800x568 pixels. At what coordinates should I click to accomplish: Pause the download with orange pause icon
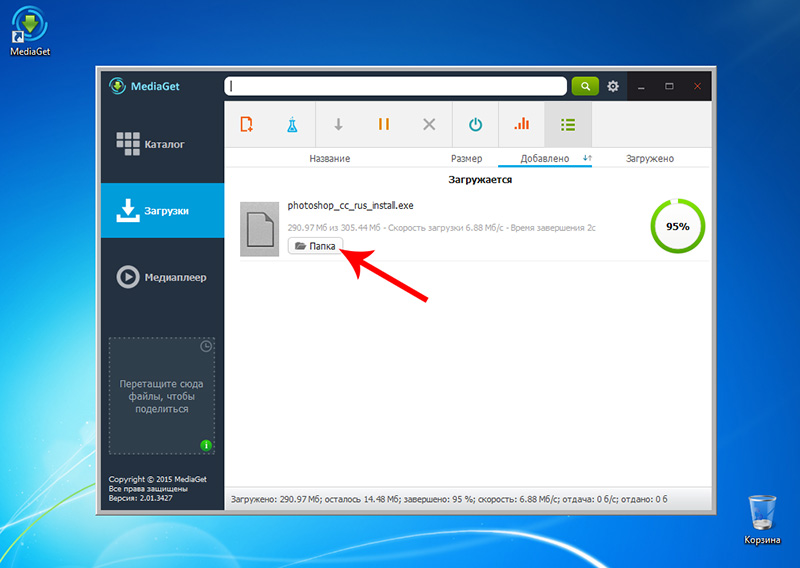[384, 125]
